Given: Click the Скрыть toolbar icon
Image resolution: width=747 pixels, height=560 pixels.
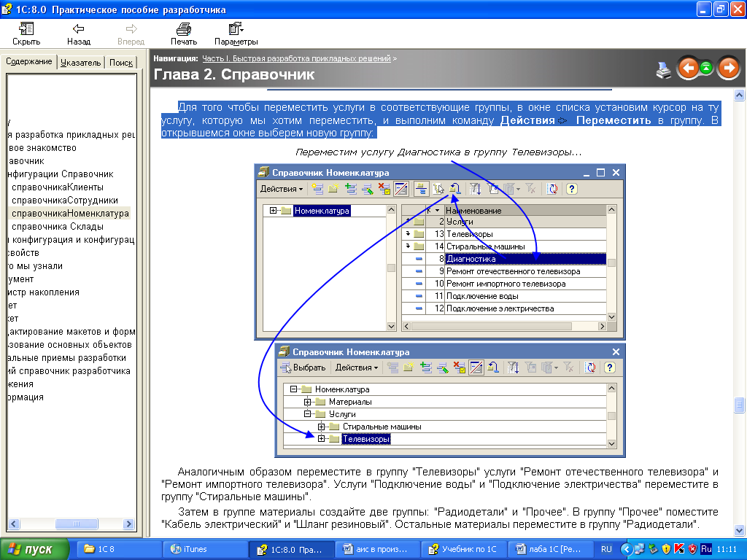Looking at the screenshot, I should point(26,34).
